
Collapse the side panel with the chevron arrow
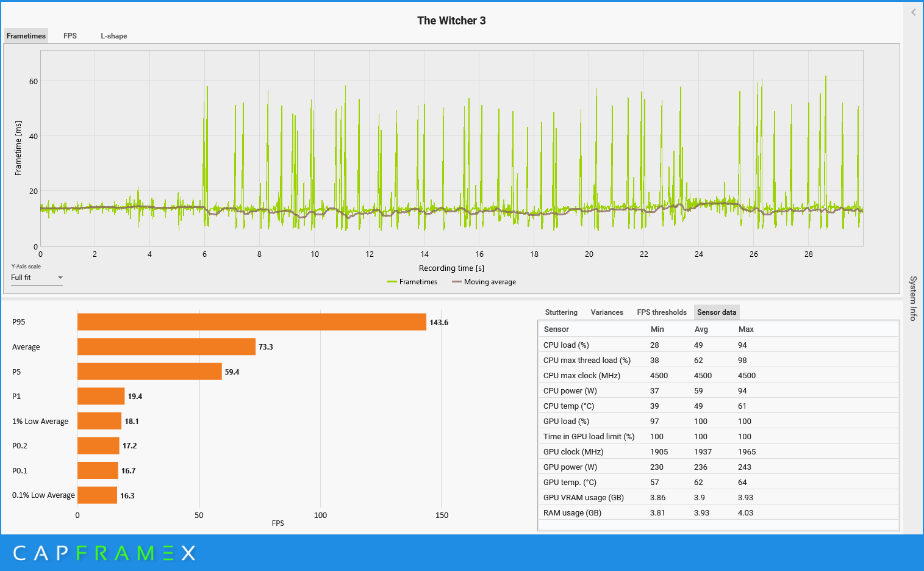(x=913, y=12)
